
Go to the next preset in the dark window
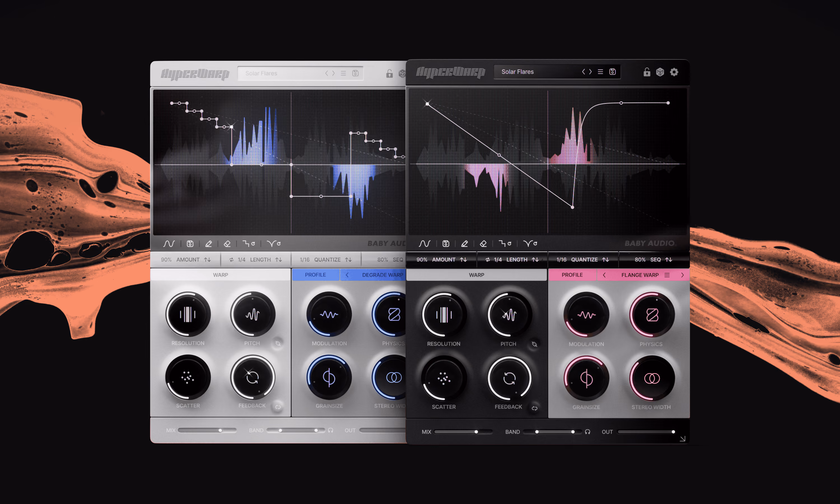coord(591,72)
